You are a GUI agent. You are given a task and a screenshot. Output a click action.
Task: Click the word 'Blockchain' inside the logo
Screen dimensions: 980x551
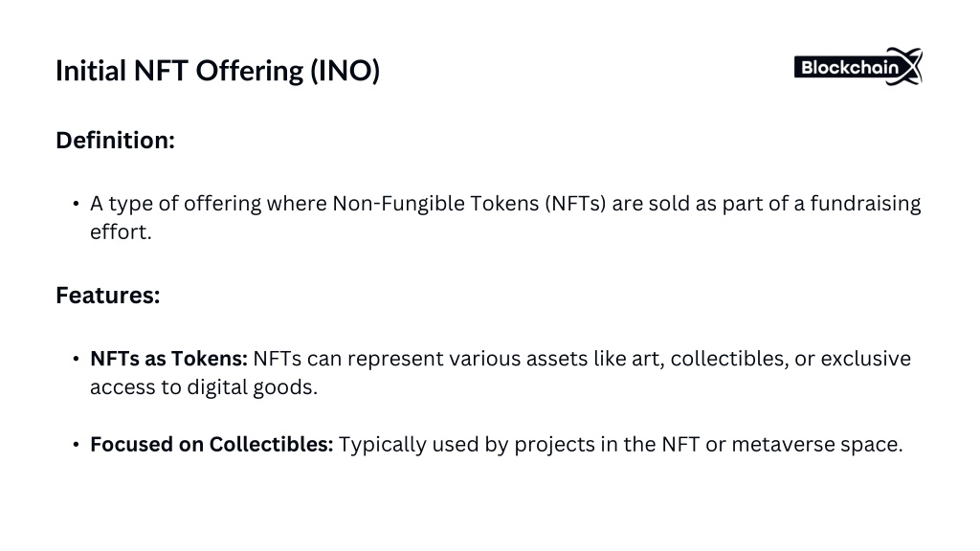pos(850,68)
